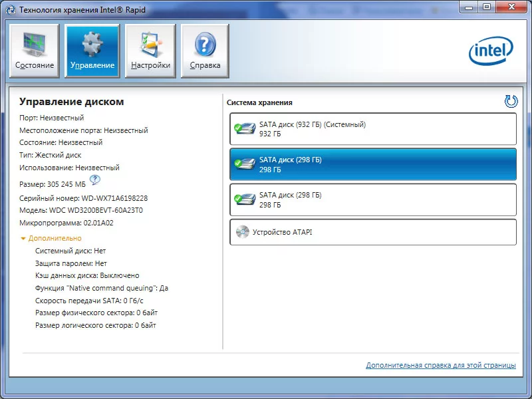This screenshot has height=399, width=532.
Task: Click the model WDC WD3200BEVT-60A23T0 text
Action: point(96,210)
